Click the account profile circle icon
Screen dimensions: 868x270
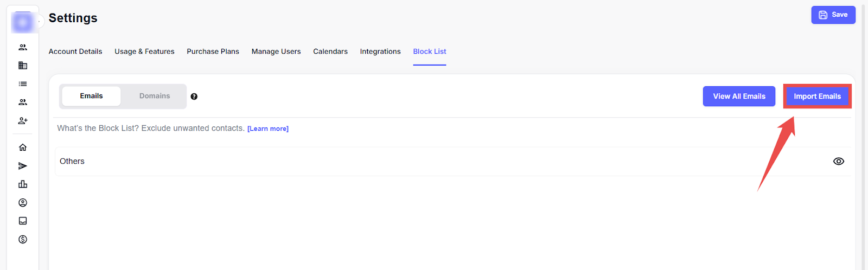point(23,203)
